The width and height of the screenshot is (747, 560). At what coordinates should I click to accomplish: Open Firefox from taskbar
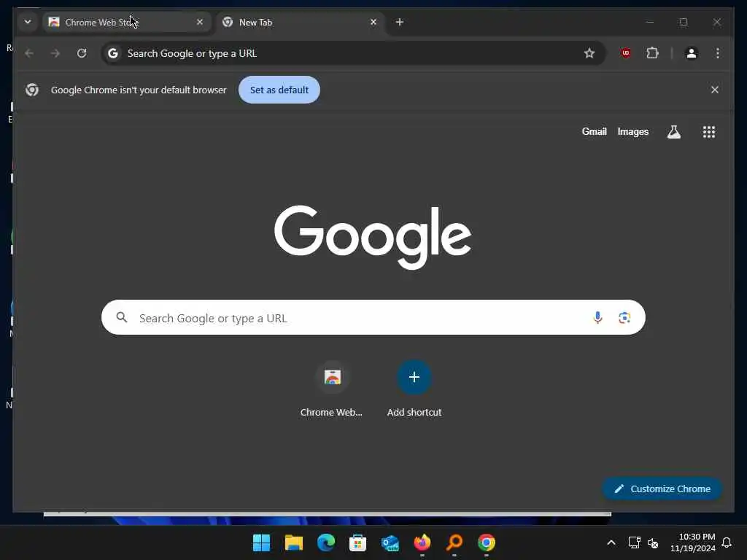422,542
